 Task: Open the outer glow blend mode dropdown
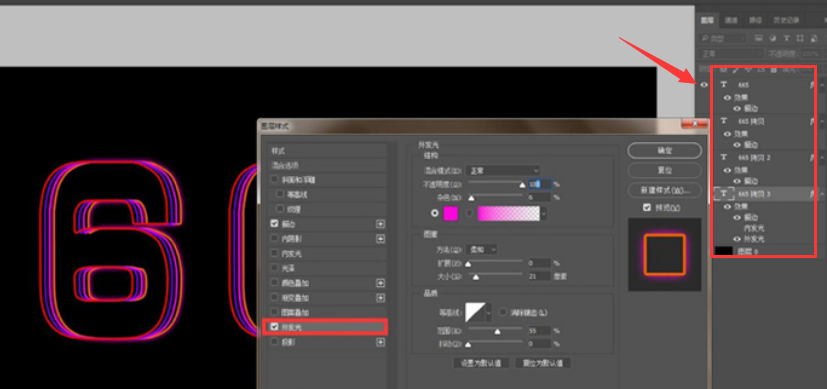(x=503, y=171)
